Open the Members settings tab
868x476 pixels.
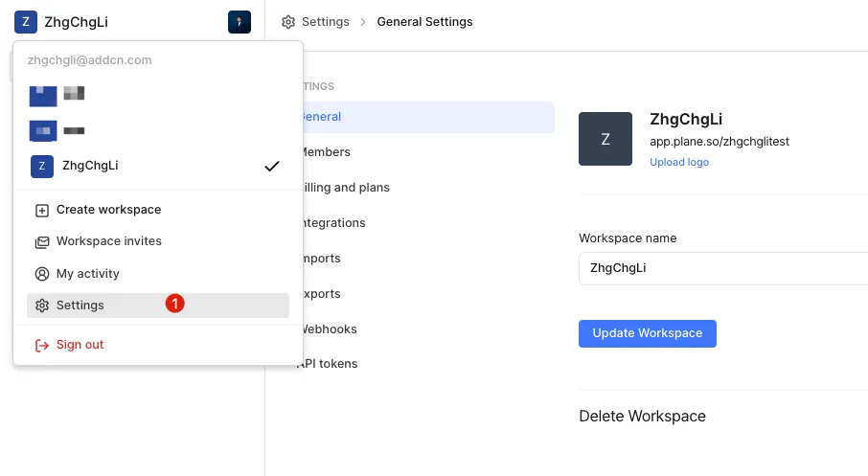326,152
